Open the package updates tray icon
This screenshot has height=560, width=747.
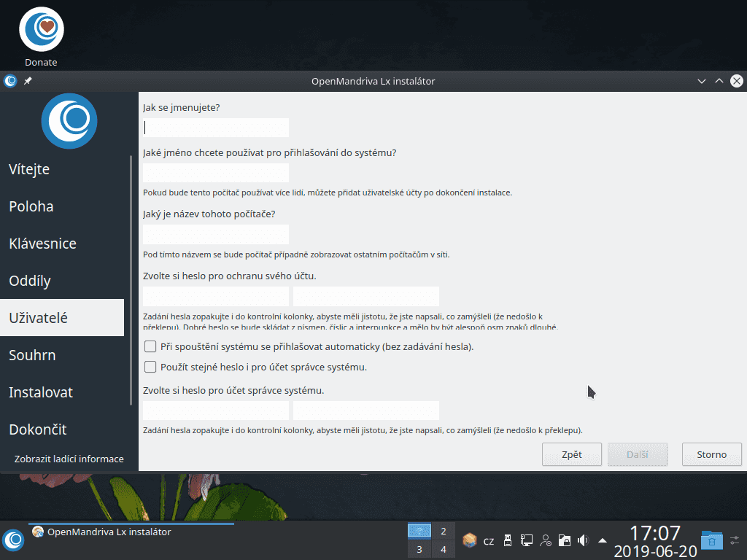(x=470, y=540)
